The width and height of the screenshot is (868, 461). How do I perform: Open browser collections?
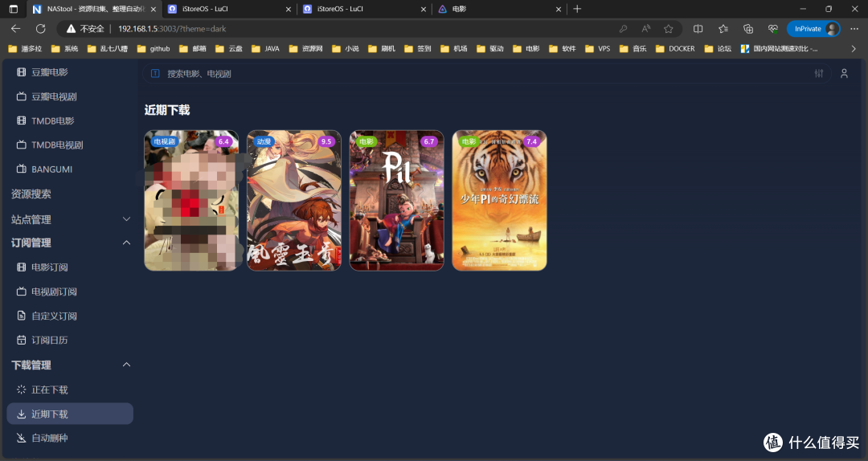748,29
